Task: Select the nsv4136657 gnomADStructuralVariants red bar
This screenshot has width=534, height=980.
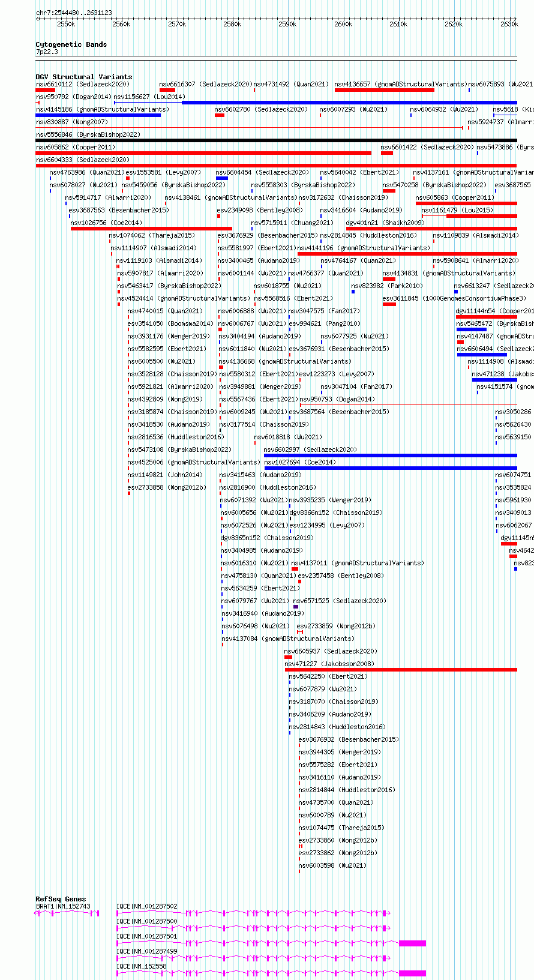Action: [385, 90]
